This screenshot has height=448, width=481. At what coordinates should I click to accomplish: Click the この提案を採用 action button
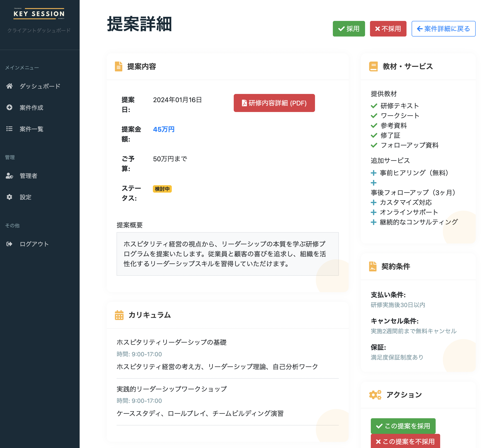(403, 426)
